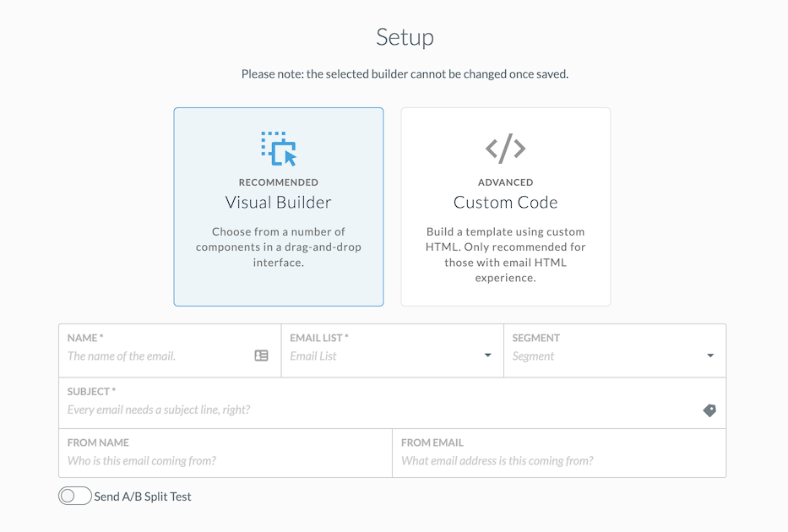
Task: Enable the Send A/B Split Test toggle
Action: [x=75, y=496]
